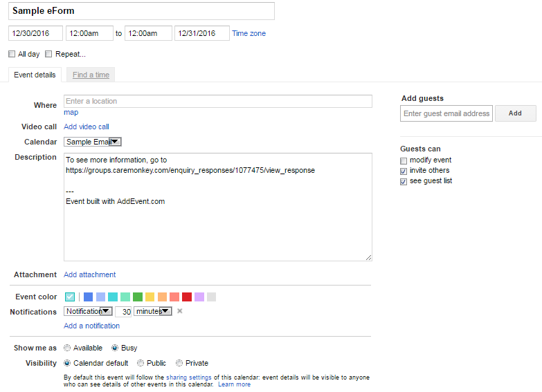
Task: Click the start time field
Action: 89,33
